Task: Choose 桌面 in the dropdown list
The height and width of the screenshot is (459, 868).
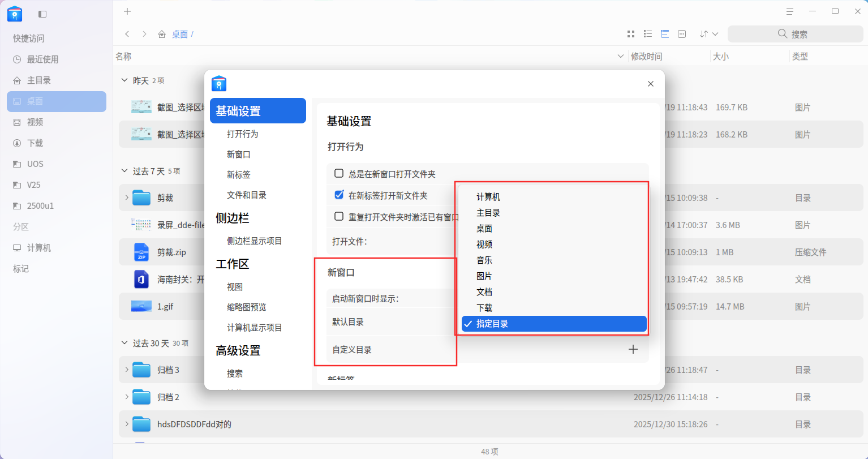Action: tap(554, 229)
